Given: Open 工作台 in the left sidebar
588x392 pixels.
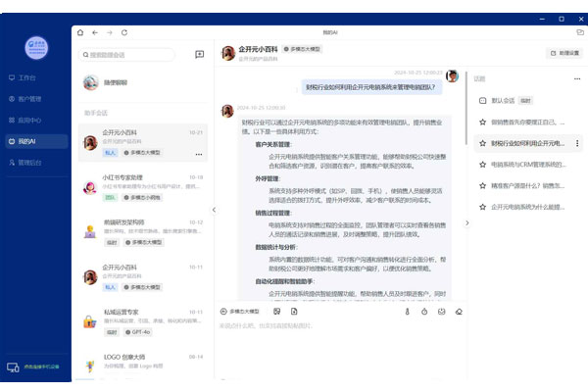Looking at the screenshot, I should coord(22,77).
